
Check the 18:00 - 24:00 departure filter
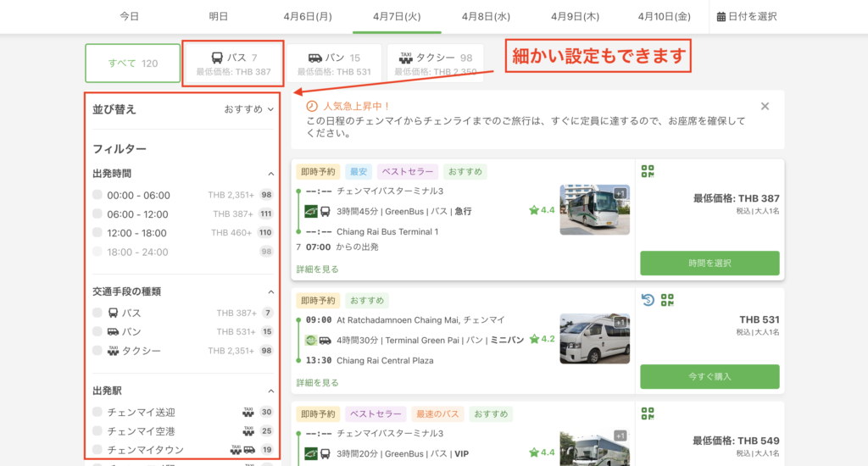pyautogui.click(x=97, y=252)
